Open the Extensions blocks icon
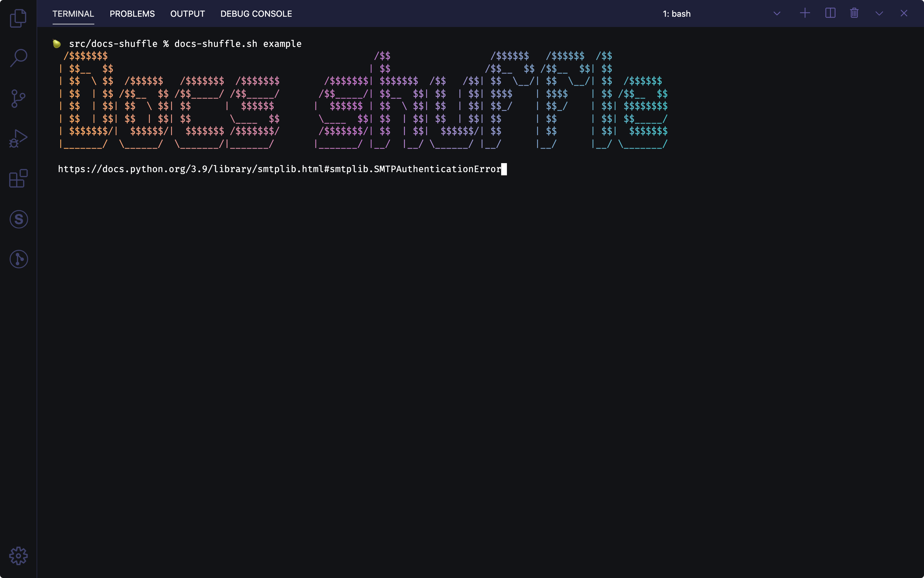The image size is (924, 578). click(x=18, y=179)
